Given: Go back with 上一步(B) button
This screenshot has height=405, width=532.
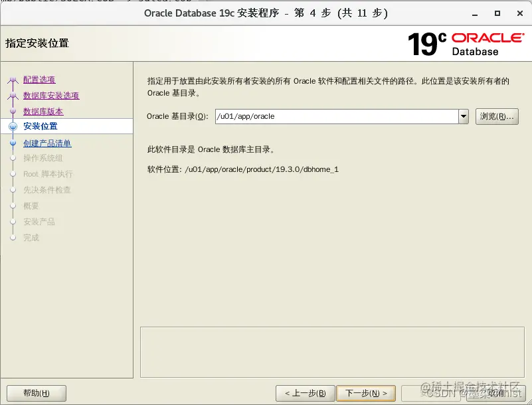Looking at the screenshot, I should click(x=306, y=393).
